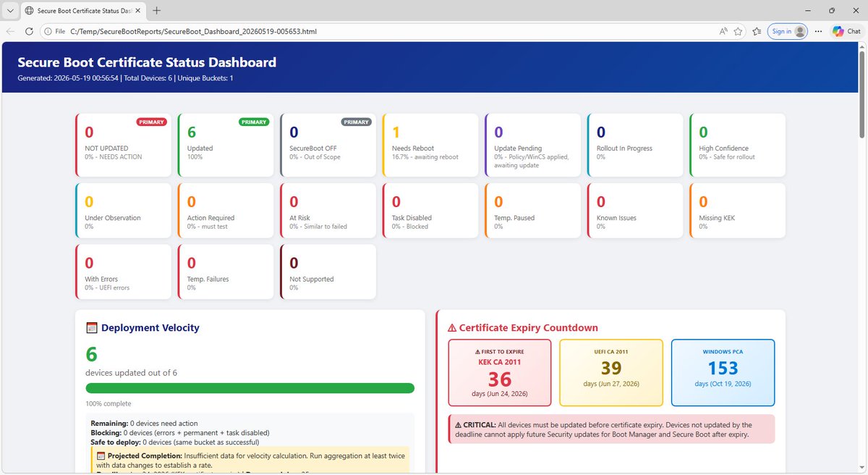
Task: Select the NOT UPDATED status card
Action: point(123,145)
